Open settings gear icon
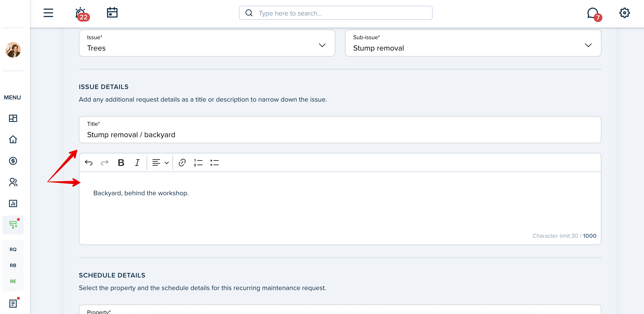Image resolution: width=644 pixels, height=314 pixels. (624, 13)
